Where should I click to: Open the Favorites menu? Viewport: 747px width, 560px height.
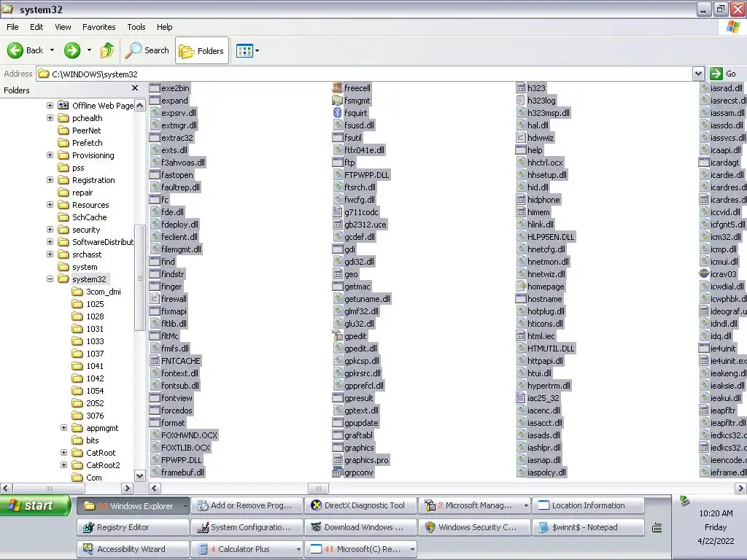[x=98, y=27]
